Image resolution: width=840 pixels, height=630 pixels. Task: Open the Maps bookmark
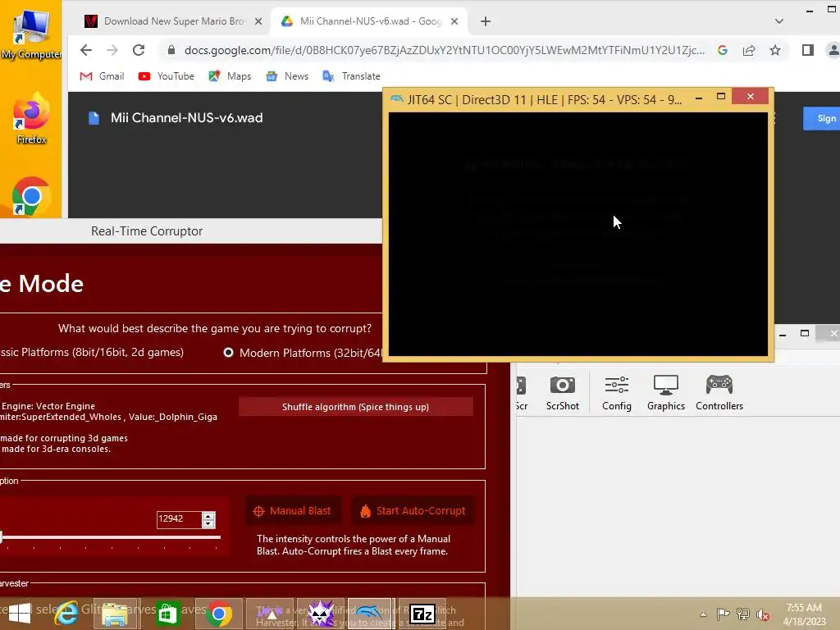click(x=230, y=76)
